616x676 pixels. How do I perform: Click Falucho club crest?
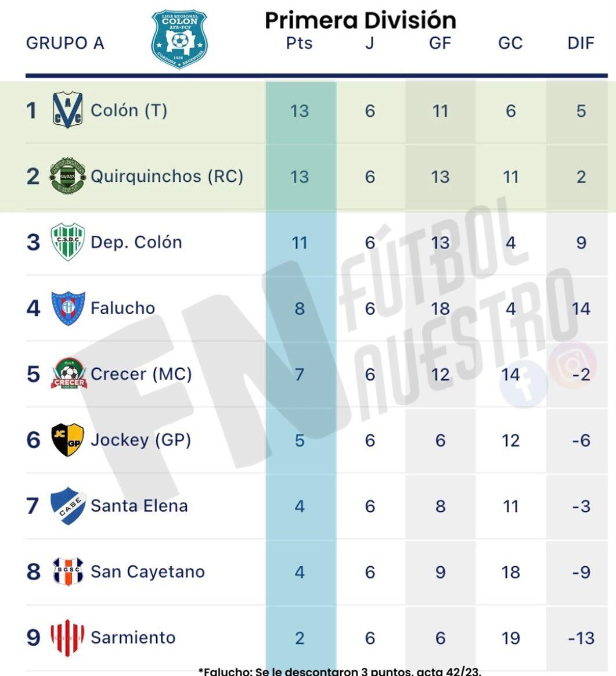(x=68, y=308)
